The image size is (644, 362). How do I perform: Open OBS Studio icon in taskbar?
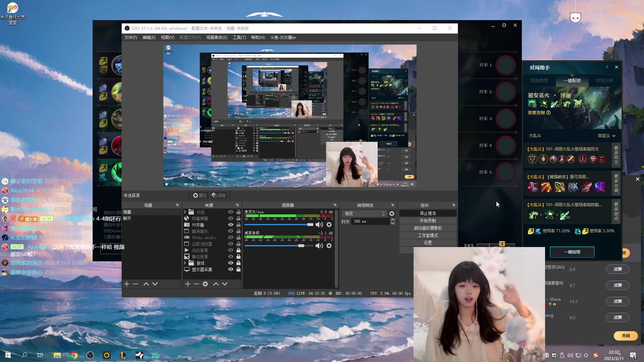[90, 355]
